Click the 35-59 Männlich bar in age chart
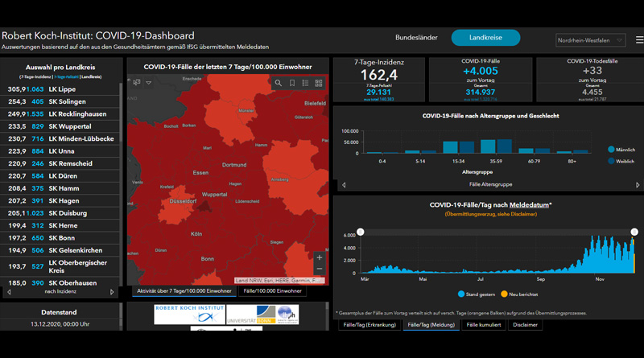The width and height of the screenshot is (644, 358). pyautogui.click(x=488, y=146)
